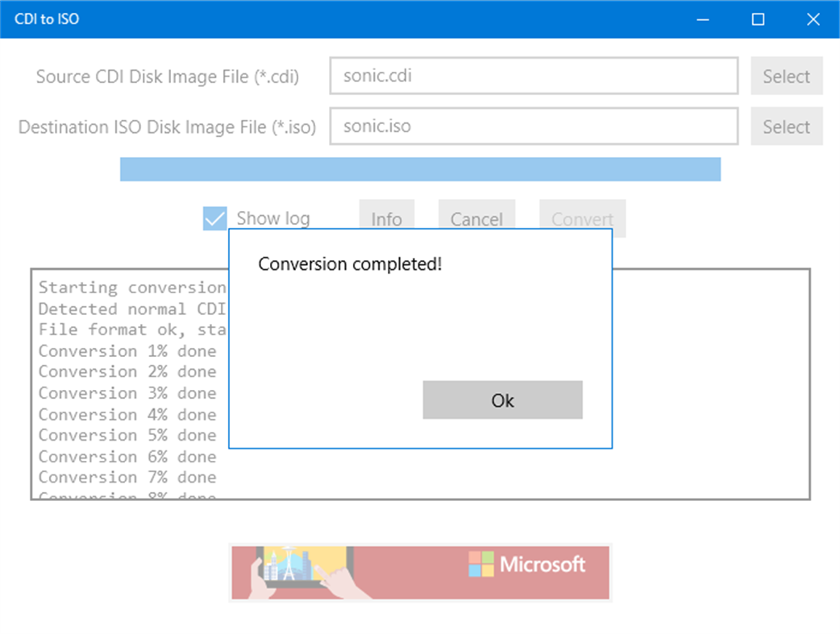Select the 'Conversion 5% done' log line

click(127, 435)
